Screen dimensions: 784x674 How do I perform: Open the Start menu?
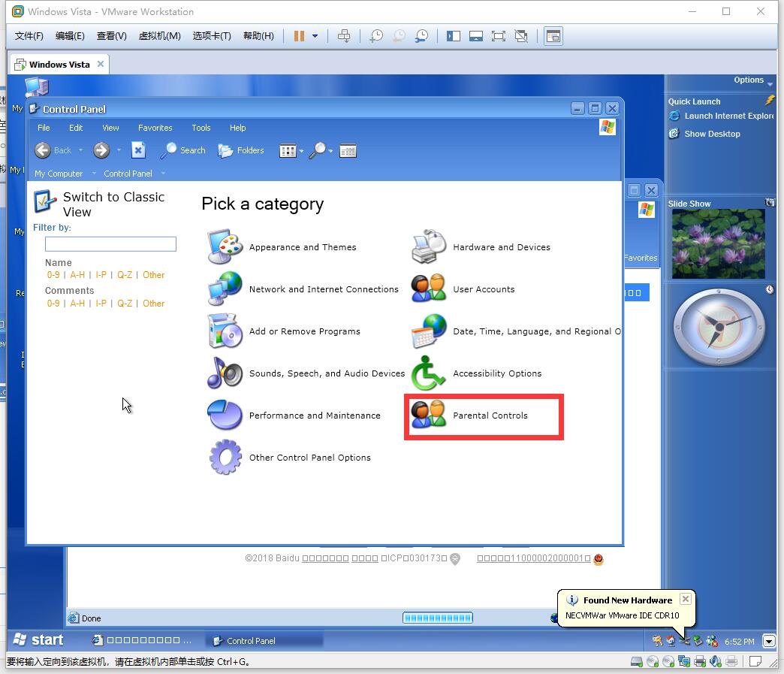point(38,640)
